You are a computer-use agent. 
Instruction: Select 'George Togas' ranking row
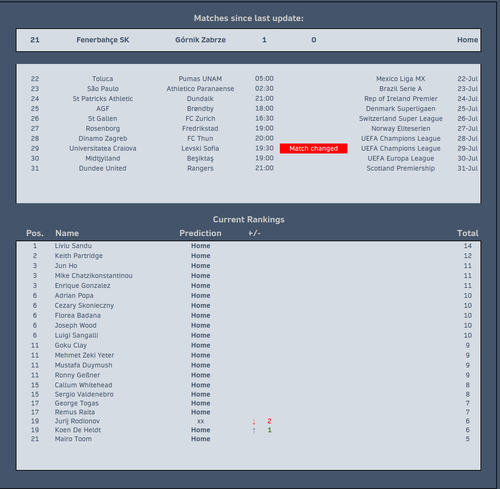tap(248, 403)
